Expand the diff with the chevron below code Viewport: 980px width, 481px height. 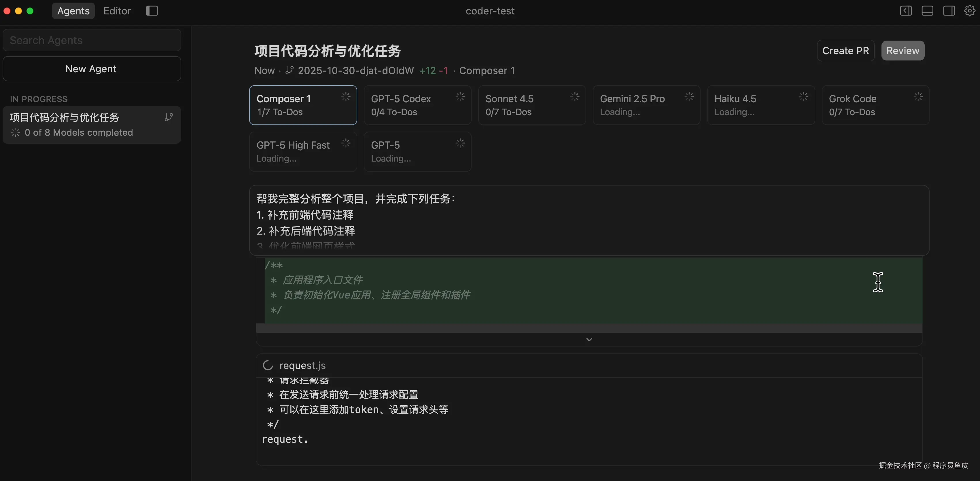pos(589,340)
